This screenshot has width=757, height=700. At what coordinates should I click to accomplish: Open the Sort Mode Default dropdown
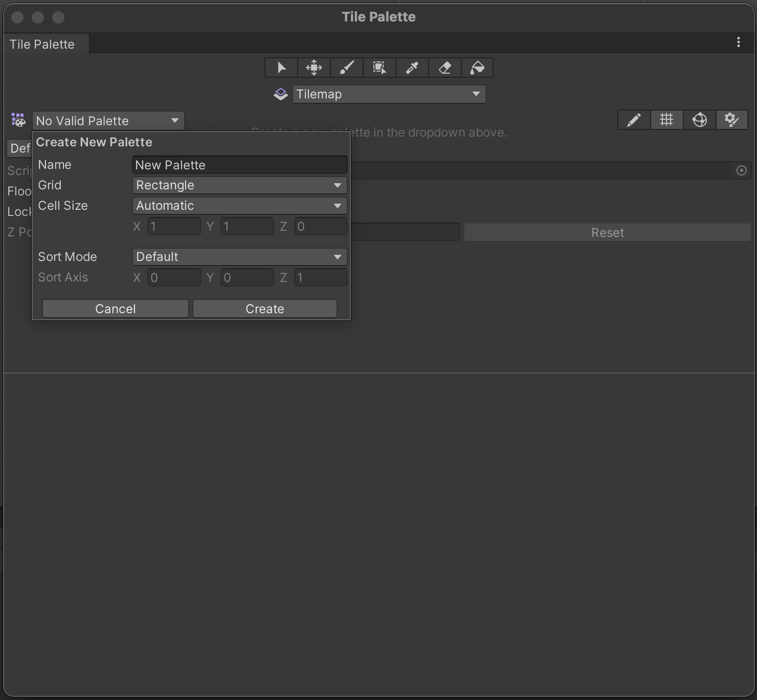pos(239,257)
